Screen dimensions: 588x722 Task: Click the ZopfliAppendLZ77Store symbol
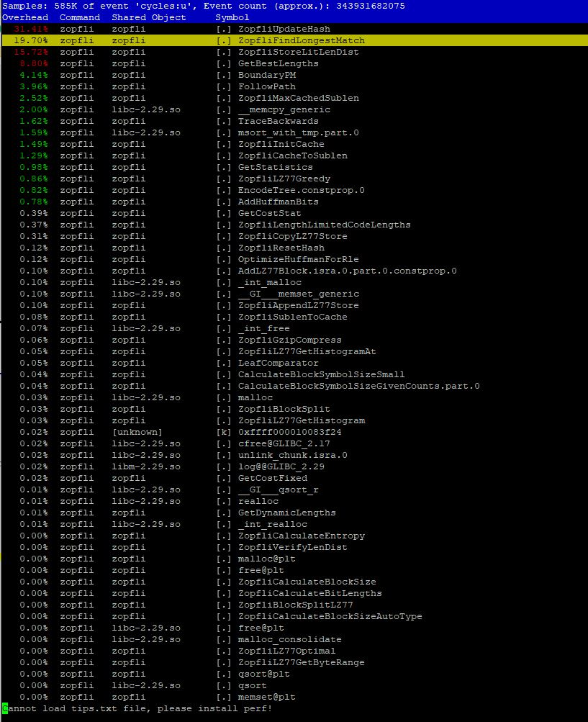[298, 305]
